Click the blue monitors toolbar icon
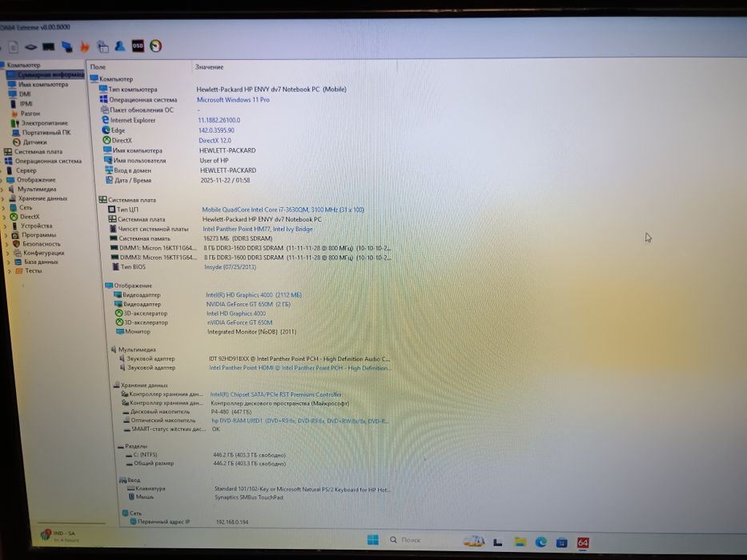Image resolution: width=747 pixels, height=560 pixels. click(x=66, y=46)
